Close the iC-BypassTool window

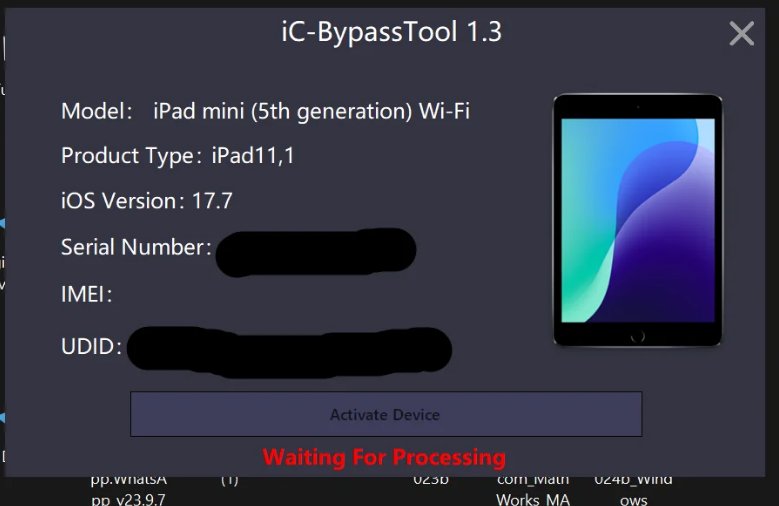[741, 33]
